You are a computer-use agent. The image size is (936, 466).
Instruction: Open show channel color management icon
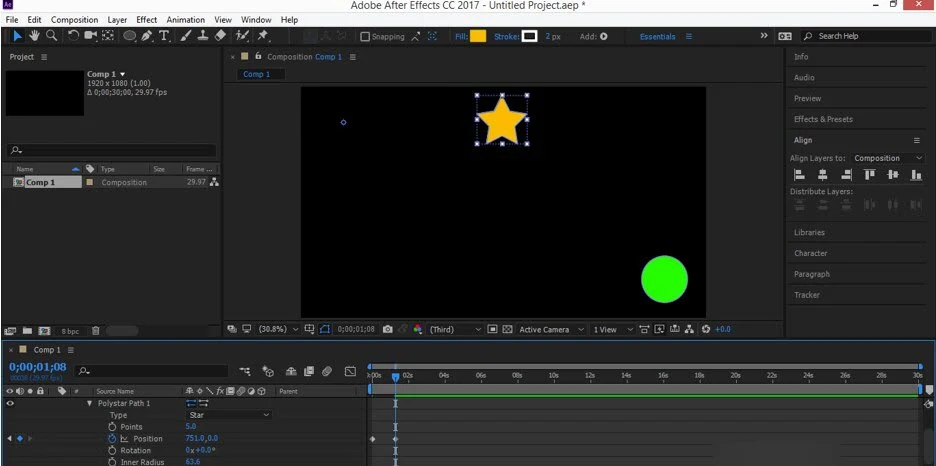[x=418, y=329]
